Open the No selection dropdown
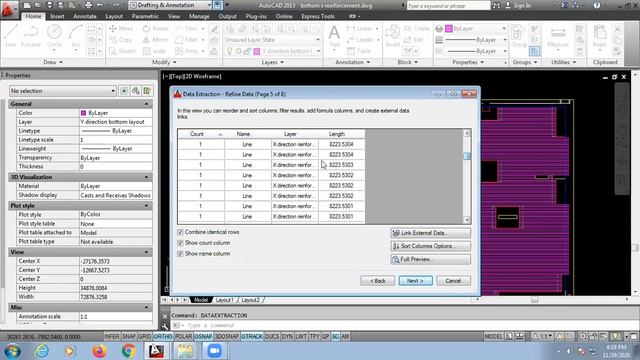The image size is (640, 360). click(63, 91)
